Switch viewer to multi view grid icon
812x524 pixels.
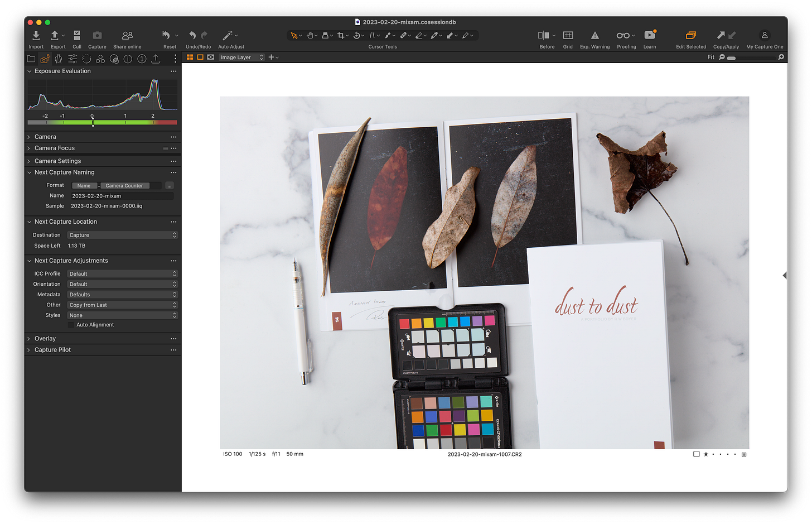[x=190, y=57]
